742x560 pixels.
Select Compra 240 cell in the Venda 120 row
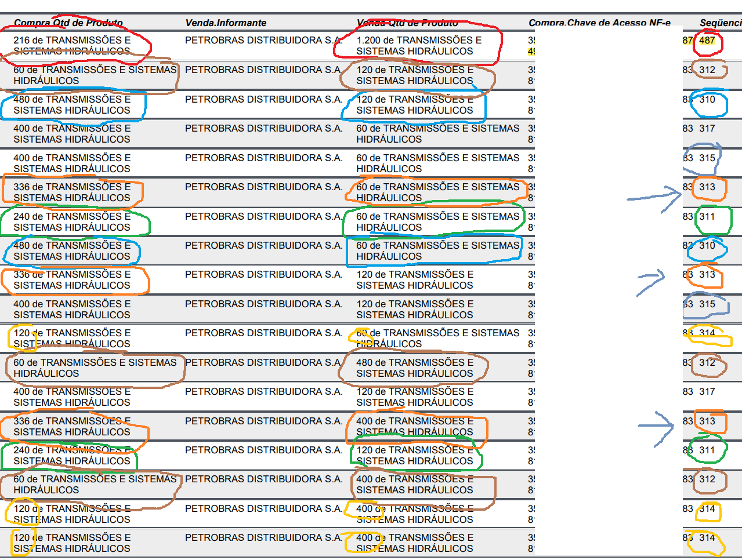click(x=72, y=455)
